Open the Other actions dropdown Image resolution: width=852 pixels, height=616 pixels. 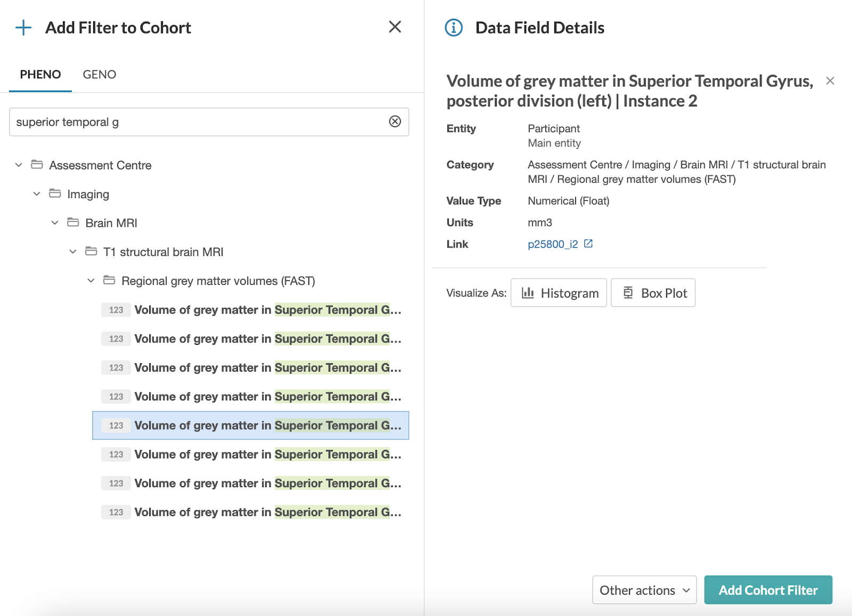tap(644, 590)
